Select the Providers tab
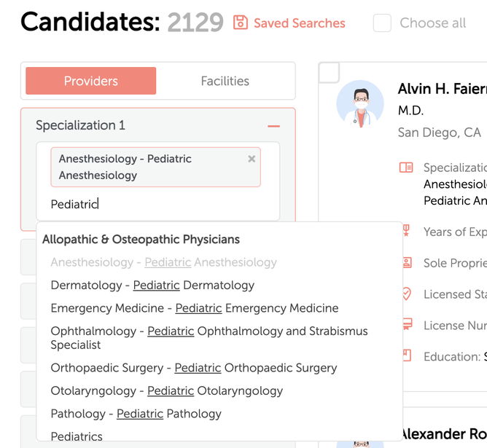Screen dimensions: 487x448 coord(91,81)
